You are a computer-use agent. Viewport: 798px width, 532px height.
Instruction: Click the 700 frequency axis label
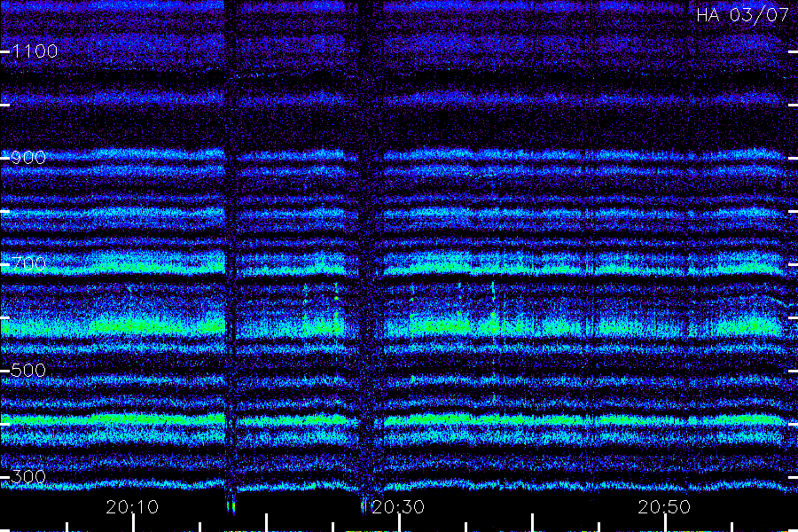click(x=28, y=263)
